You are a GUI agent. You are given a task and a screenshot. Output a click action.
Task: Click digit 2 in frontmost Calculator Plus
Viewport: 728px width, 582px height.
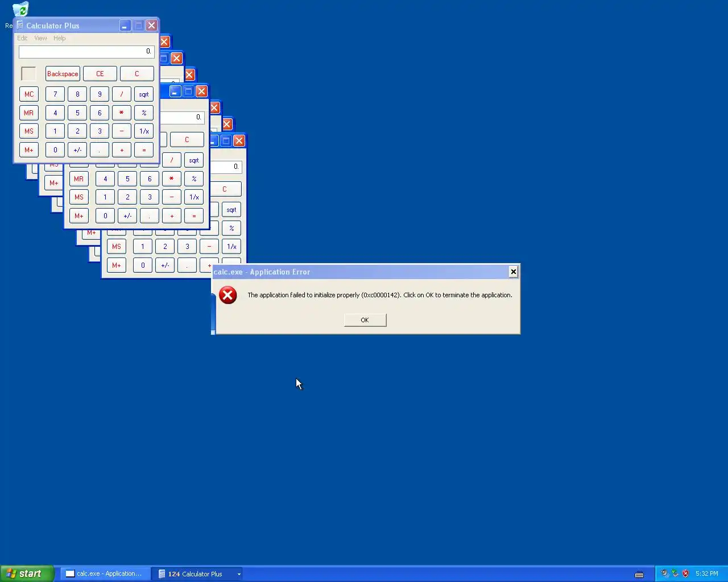(x=77, y=131)
